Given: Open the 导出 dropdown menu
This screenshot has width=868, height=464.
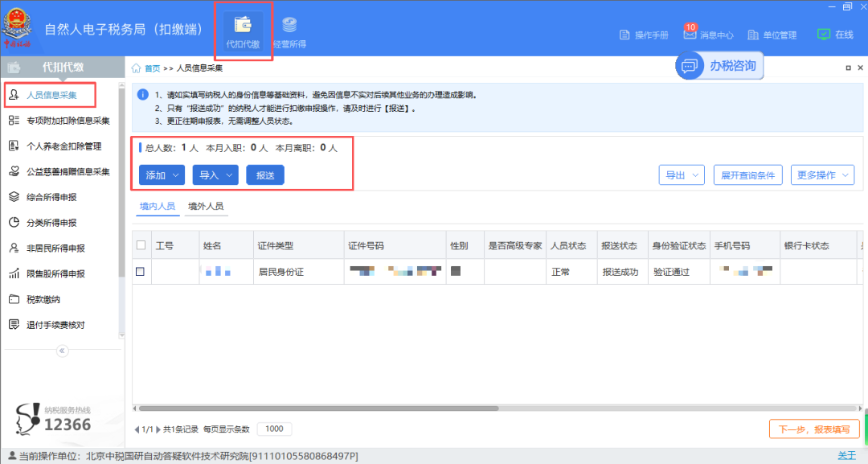Looking at the screenshot, I should tap(681, 175).
